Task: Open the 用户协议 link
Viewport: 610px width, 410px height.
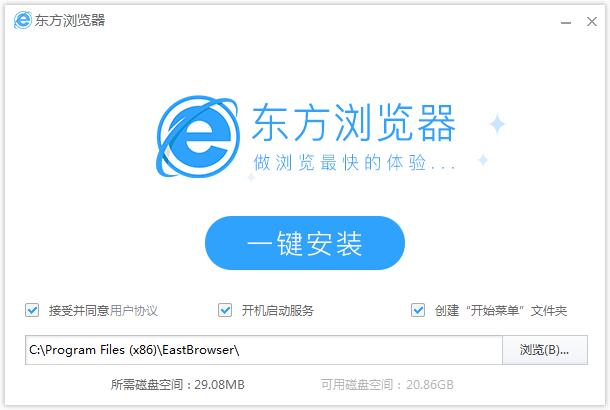Action: click(x=134, y=311)
